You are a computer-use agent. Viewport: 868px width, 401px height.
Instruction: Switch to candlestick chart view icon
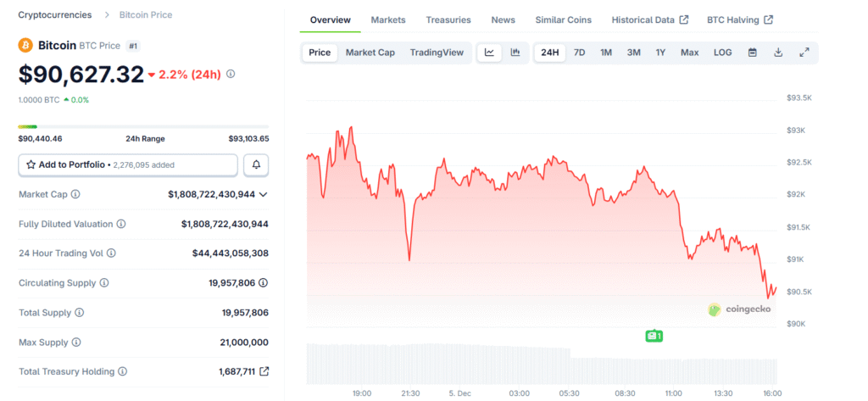pyautogui.click(x=515, y=53)
